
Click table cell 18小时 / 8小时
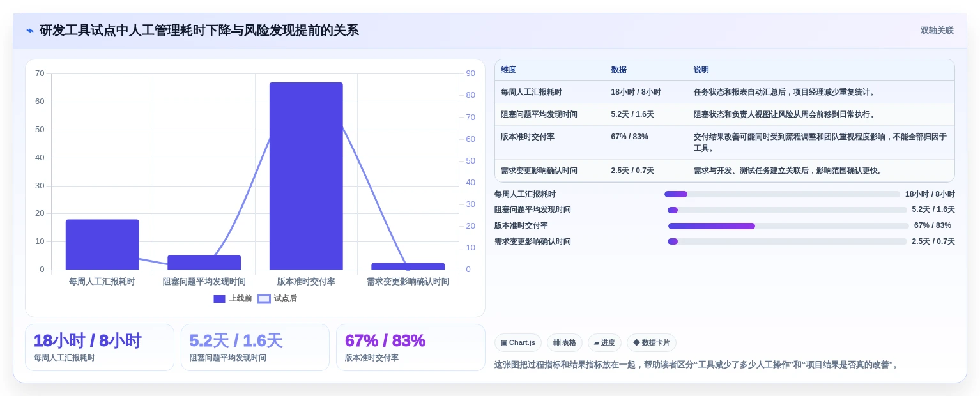[x=636, y=92]
